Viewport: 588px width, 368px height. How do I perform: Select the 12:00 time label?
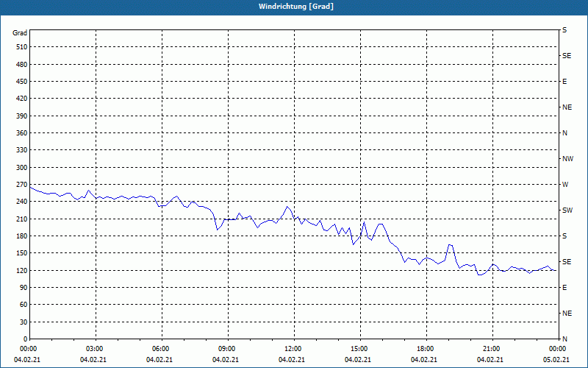293,349
